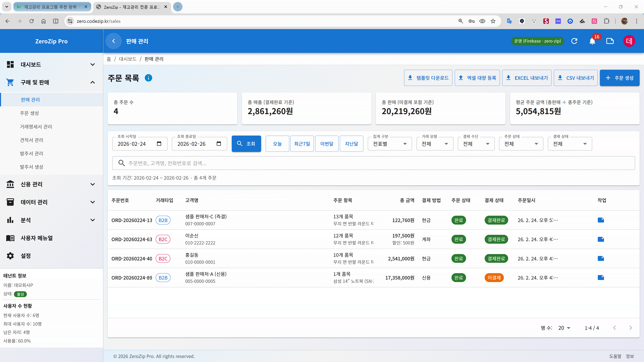This screenshot has width=644, height=362.
Task: Open calendar picker for 조회 시작일
Action: (x=159, y=144)
